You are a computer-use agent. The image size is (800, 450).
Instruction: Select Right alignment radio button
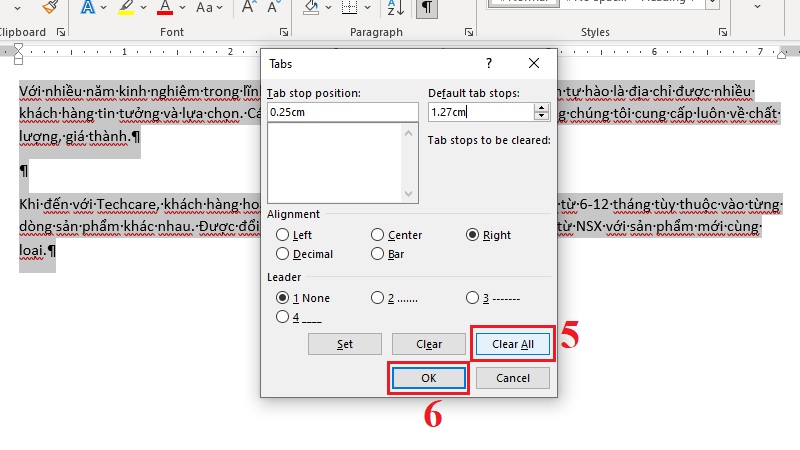point(472,235)
